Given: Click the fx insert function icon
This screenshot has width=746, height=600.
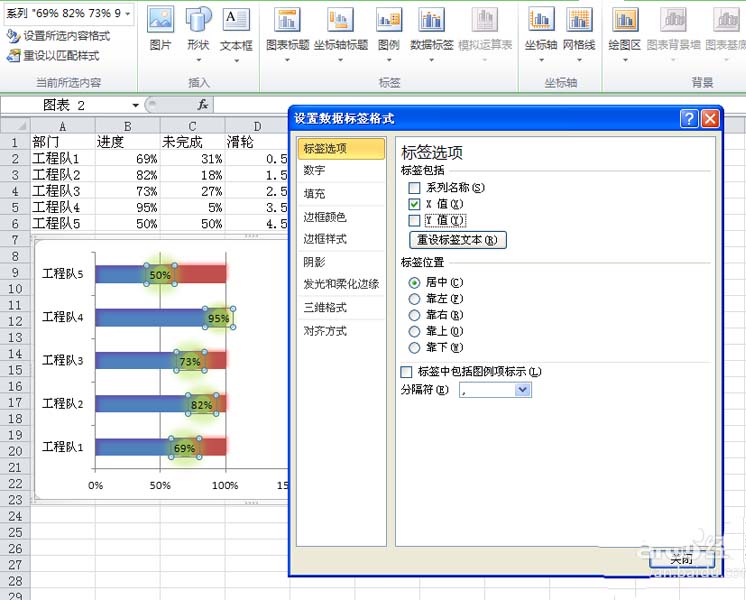Looking at the screenshot, I should [203, 104].
